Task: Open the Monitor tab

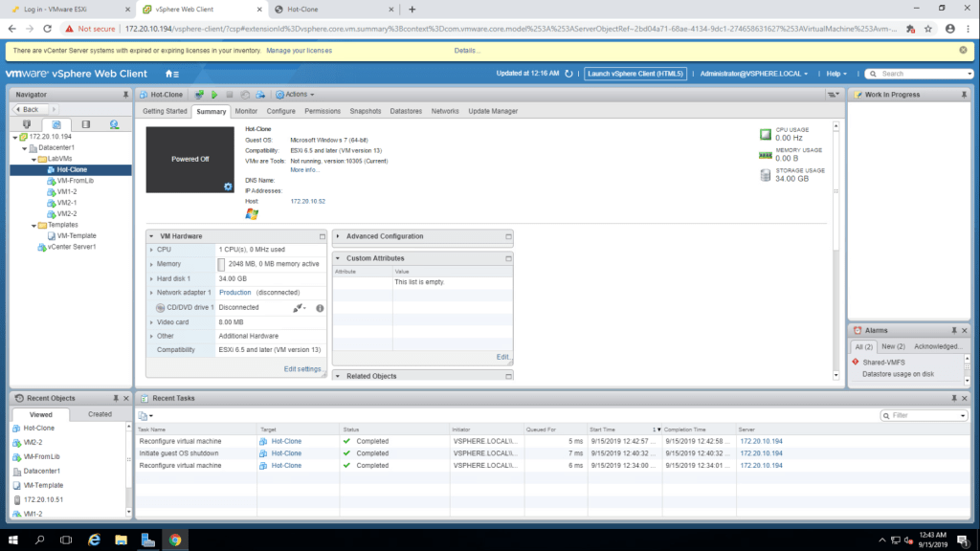Action: point(245,111)
